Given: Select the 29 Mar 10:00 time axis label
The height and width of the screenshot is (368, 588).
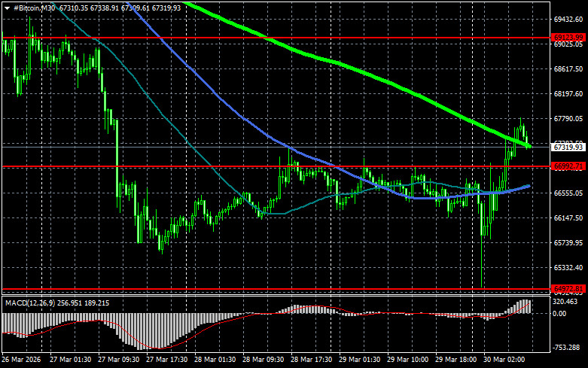Looking at the screenshot, I should coord(407,360).
